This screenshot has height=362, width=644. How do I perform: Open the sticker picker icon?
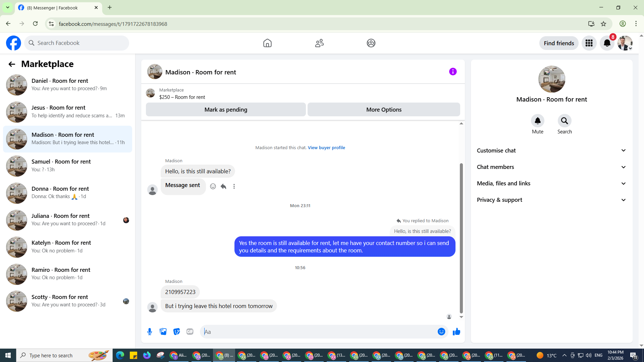[x=176, y=331]
